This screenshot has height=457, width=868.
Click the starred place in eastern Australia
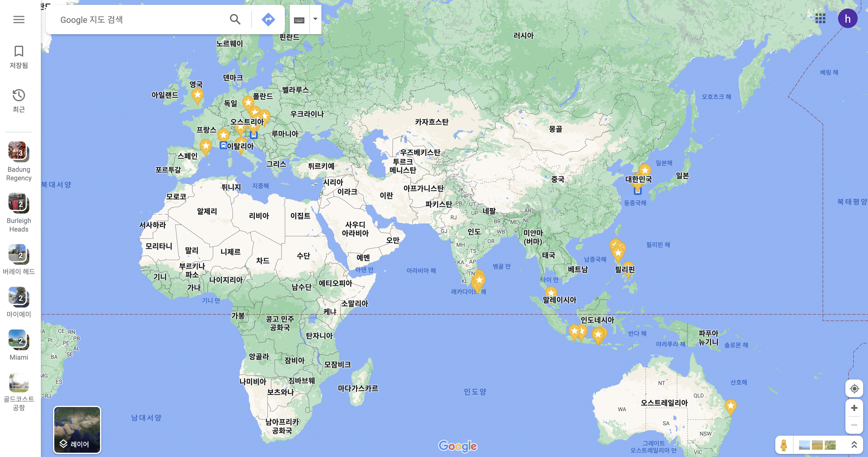(730, 405)
